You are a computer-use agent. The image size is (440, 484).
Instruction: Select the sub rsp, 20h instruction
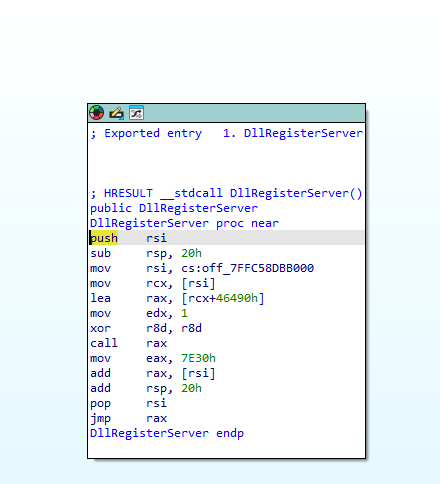click(x=146, y=253)
